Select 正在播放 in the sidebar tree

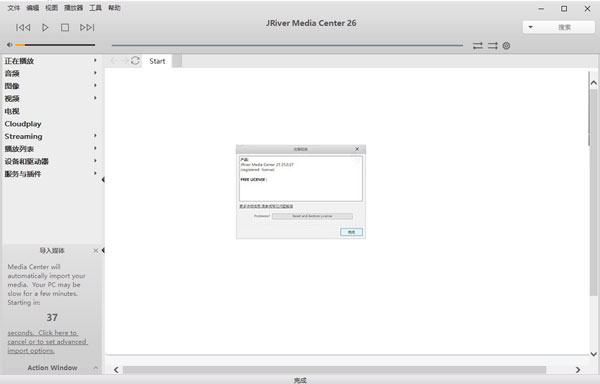pyautogui.click(x=19, y=61)
